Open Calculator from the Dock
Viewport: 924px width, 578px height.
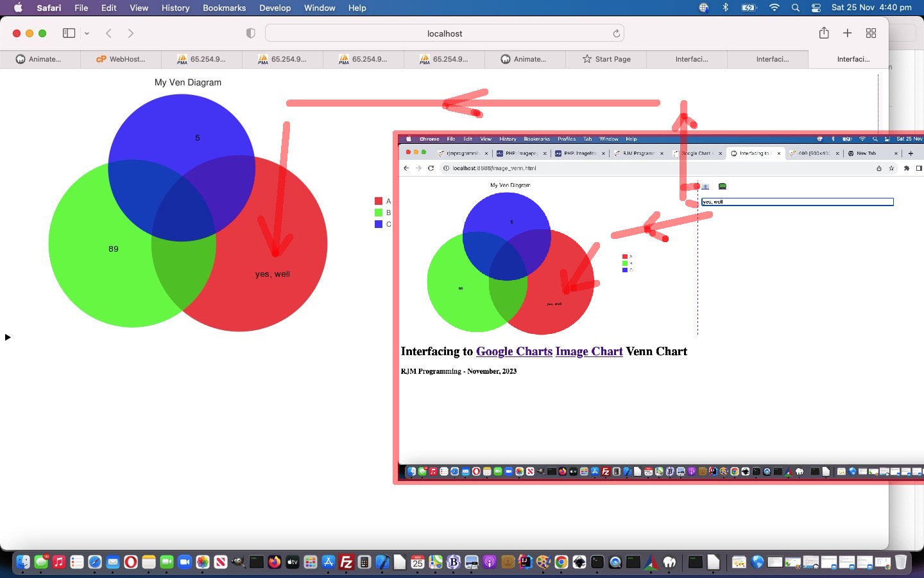click(x=364, y=563)
